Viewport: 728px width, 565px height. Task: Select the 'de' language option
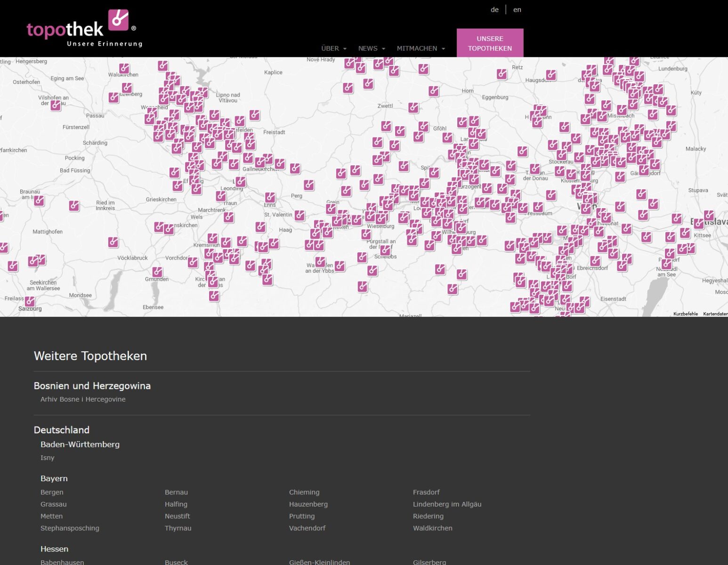click(x=494, y=9)
